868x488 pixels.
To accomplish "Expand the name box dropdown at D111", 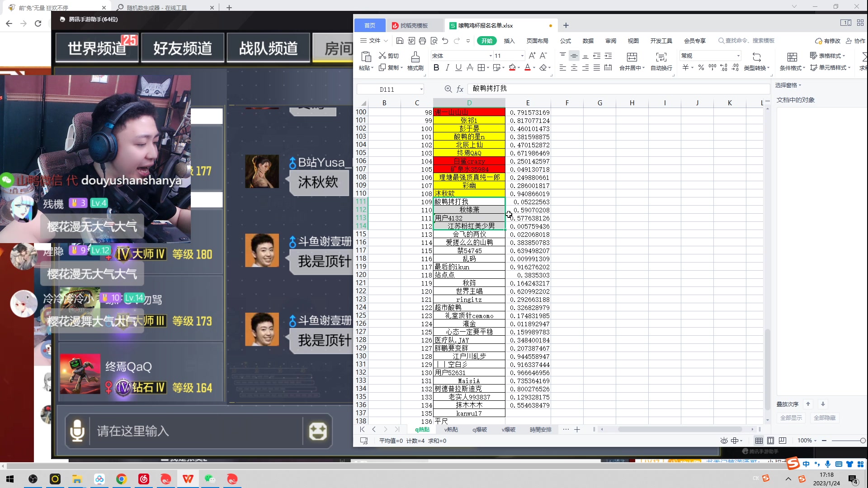I will pos(421,89).
